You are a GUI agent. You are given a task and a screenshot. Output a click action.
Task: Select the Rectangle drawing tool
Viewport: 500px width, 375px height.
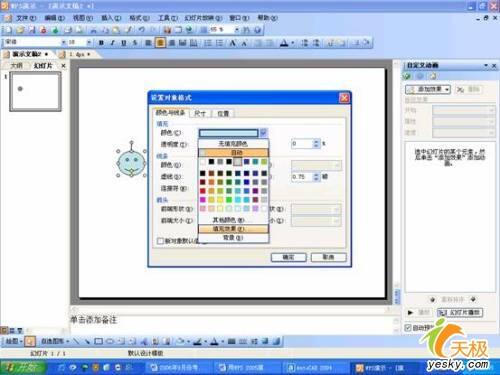click(98, 341)
